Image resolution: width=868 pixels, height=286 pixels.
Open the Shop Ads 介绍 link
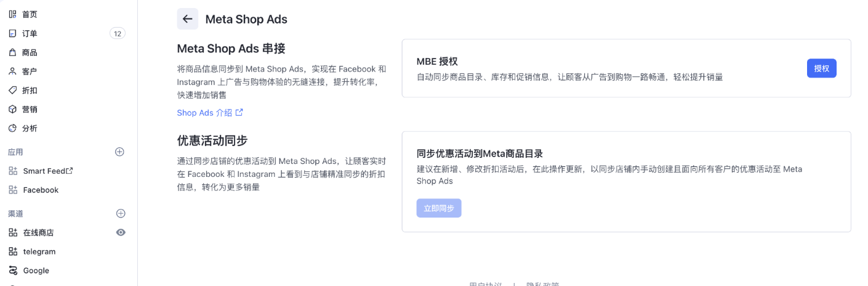tap(204, 113)
